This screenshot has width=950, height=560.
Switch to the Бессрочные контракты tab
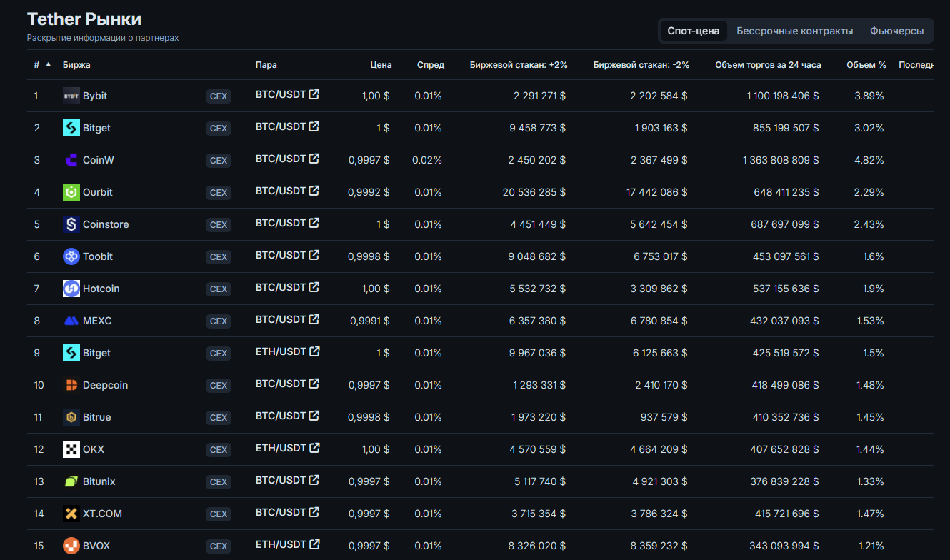795,31
